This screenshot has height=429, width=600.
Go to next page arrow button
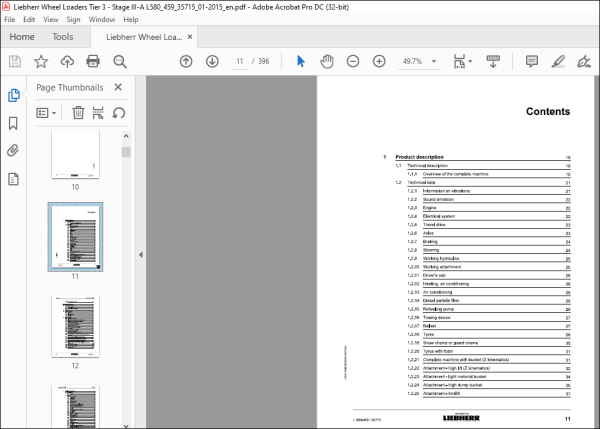coord(212,61)
